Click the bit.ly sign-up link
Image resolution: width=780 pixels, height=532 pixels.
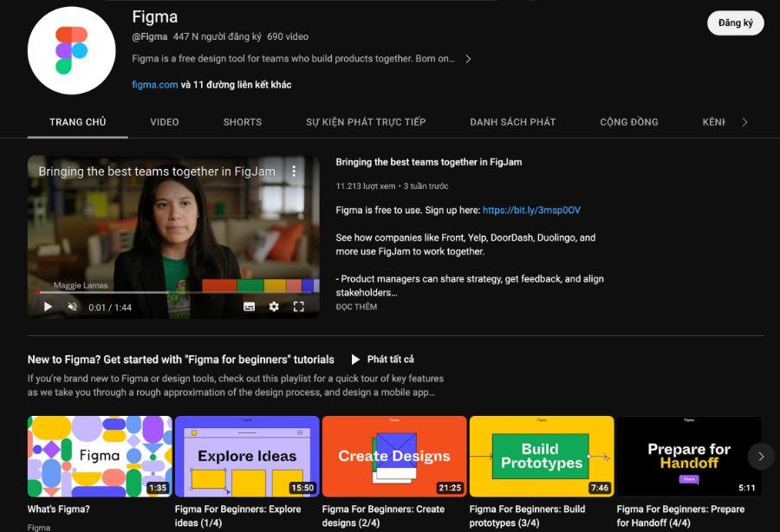tap(532, 210)
